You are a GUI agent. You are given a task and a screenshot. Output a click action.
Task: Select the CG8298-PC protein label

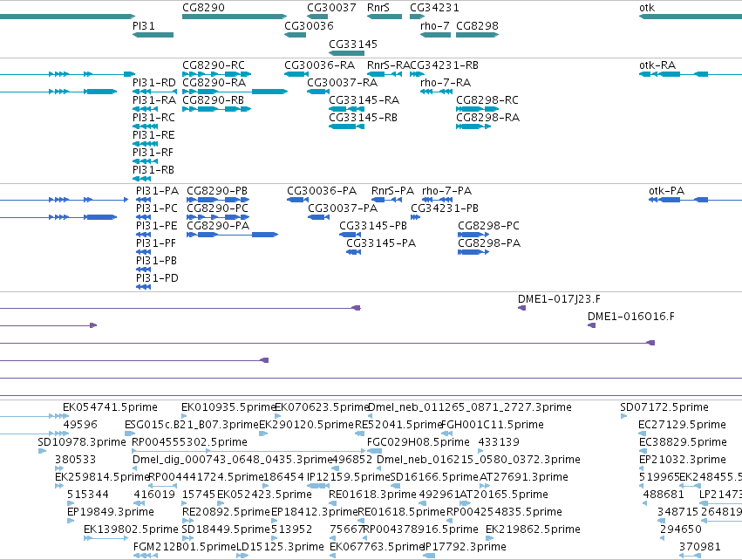488,226
